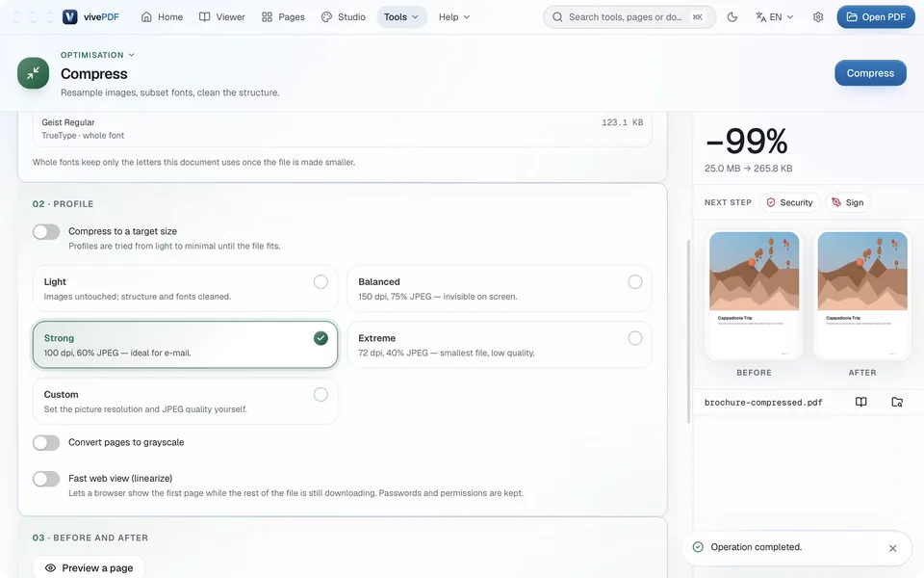This screenshot has height=578, width=924.
Task: Click the green Compress tool icon
Action: [33, 73]
